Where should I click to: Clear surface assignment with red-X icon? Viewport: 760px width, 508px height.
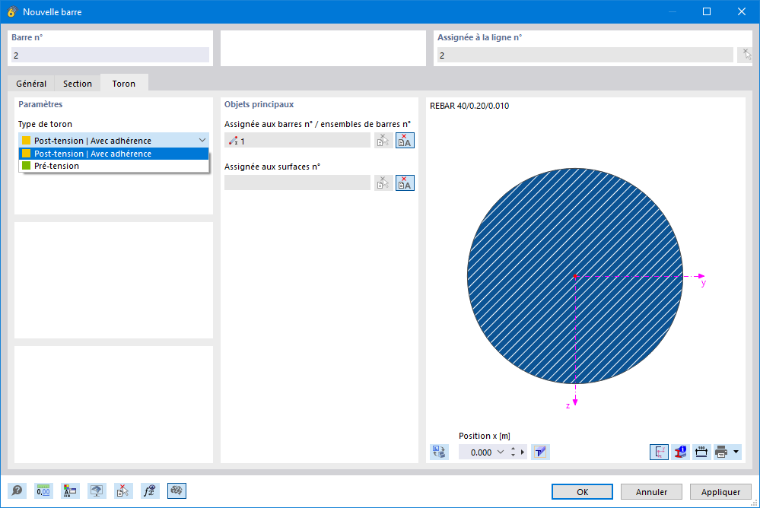pos(405,183)
